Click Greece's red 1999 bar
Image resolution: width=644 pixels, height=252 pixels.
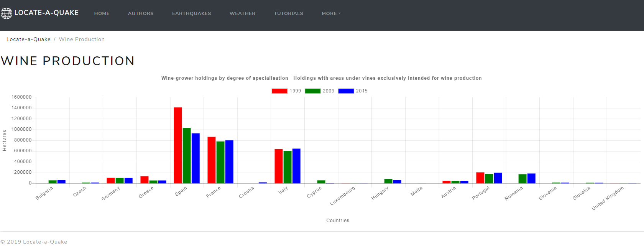[145, 180]
